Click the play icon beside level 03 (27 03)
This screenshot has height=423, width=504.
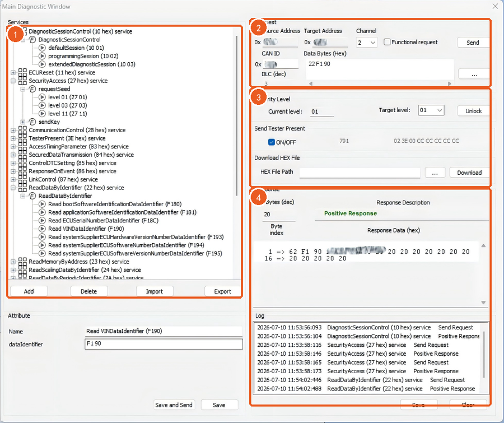click(42, 105)
